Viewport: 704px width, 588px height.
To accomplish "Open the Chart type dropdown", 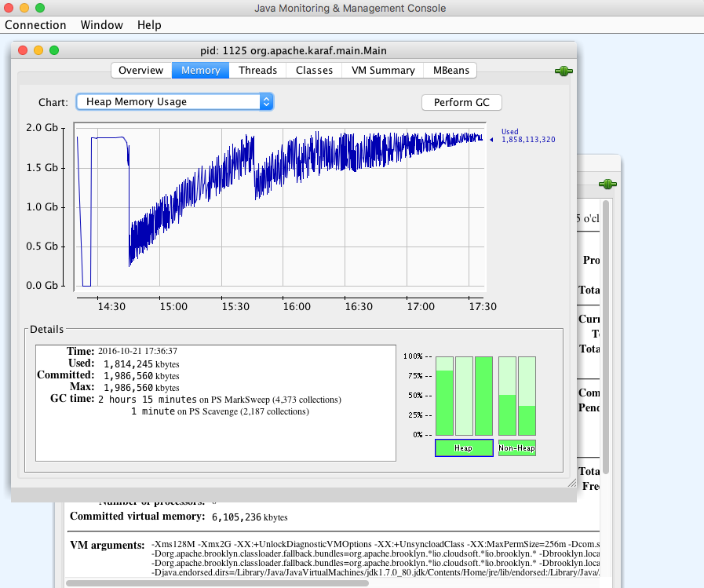I will [175, 102].
